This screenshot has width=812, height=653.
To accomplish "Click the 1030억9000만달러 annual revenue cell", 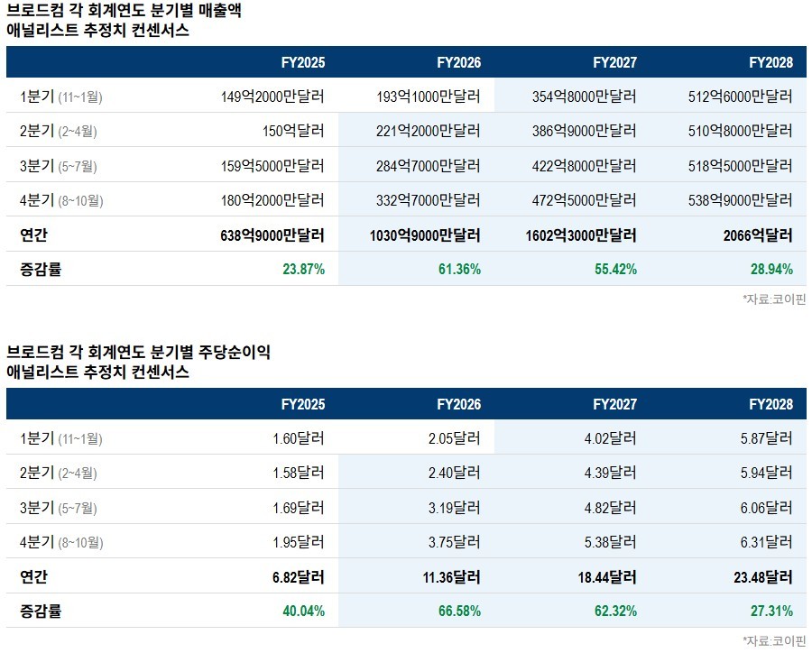I will 425,235.
